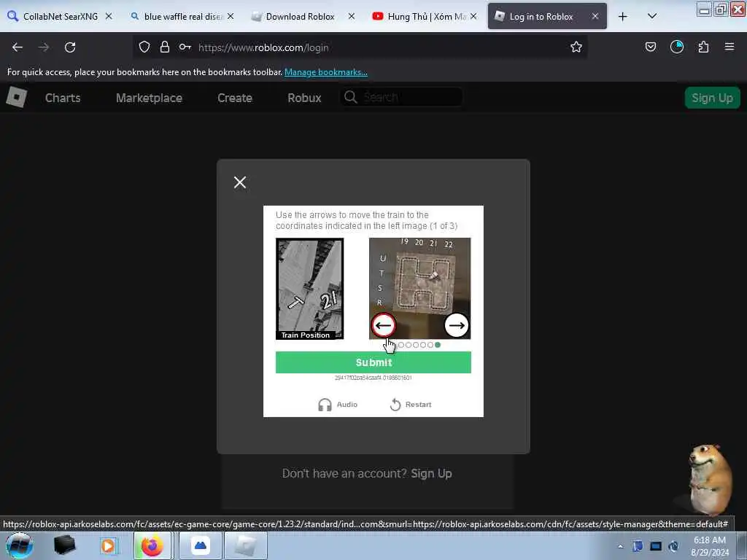Image resolution: width=747 pixels, height=560 pixels.
Task: Click the green Sign Up button
Action: coord(712,98)
